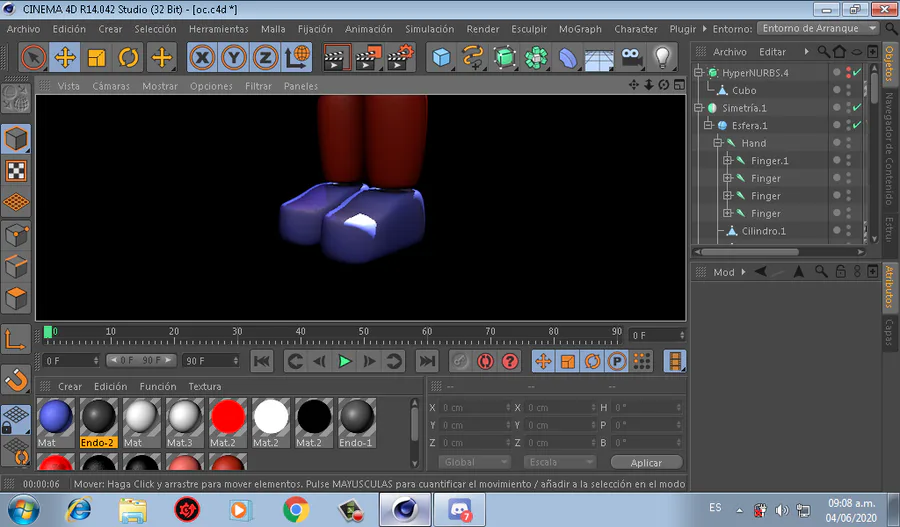This screenshot has width=900, height=527.
Task: Add a floor environment object
Action: point(599,57)
